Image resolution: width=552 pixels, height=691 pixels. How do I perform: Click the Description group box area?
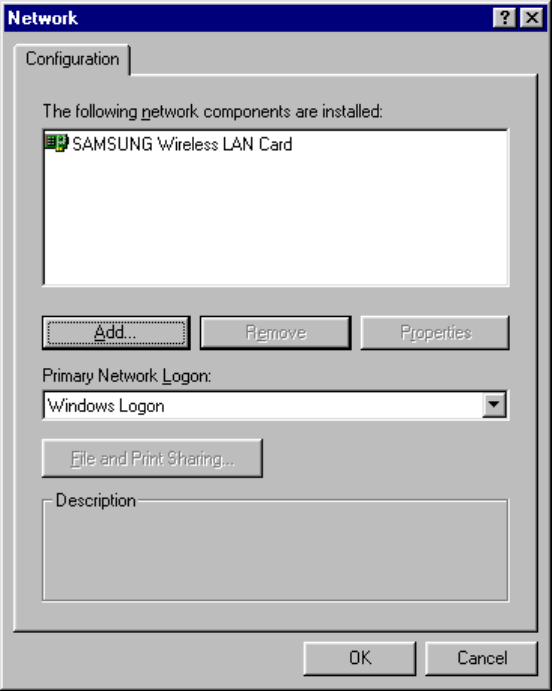click(275, 553)
